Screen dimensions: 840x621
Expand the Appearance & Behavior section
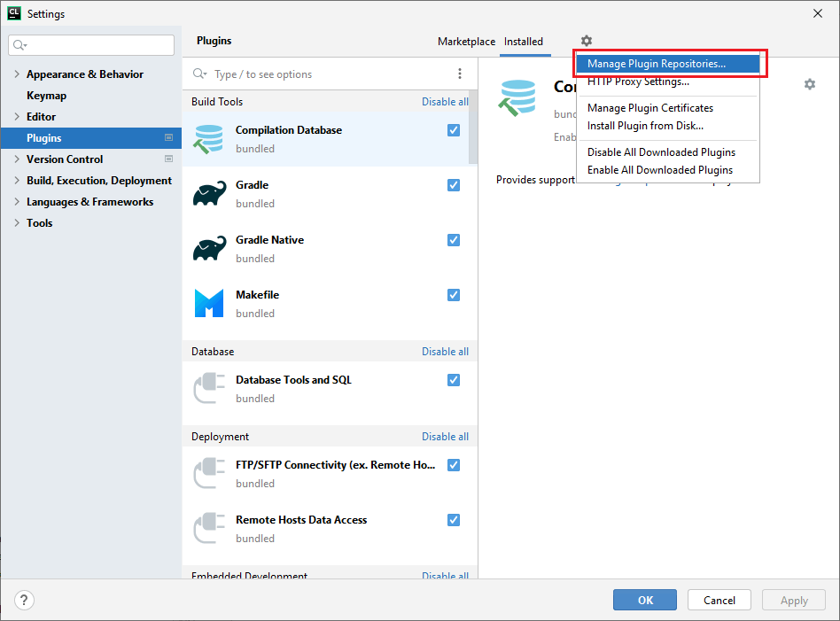click(x=17, y=74)
